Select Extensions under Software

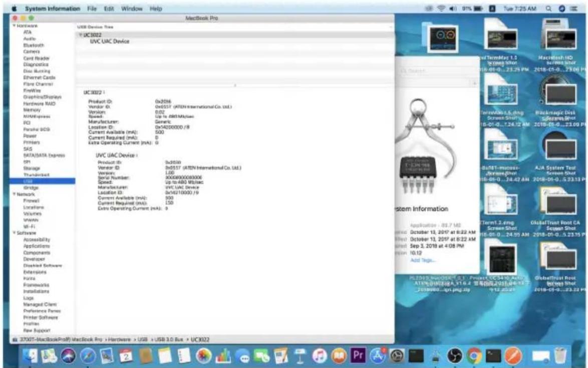click(35, 272)
